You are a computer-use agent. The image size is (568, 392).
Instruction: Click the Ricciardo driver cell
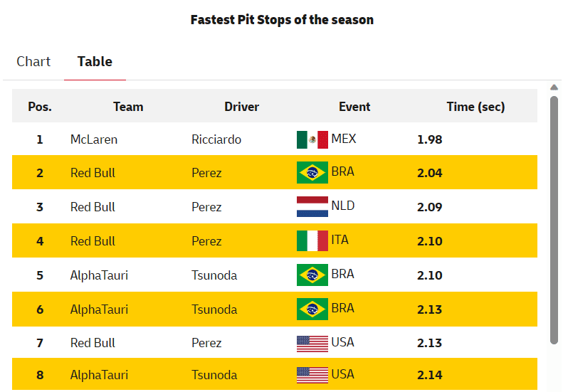click(216, 139)
